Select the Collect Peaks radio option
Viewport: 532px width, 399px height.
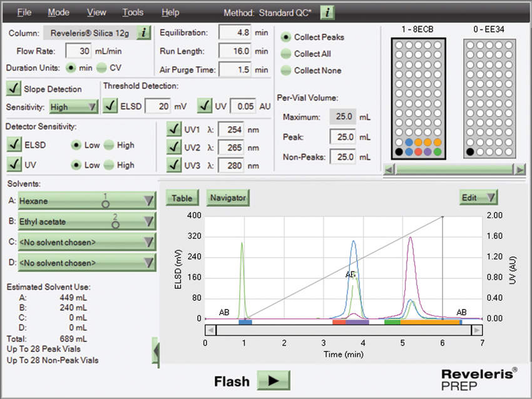tap(285, 37)
